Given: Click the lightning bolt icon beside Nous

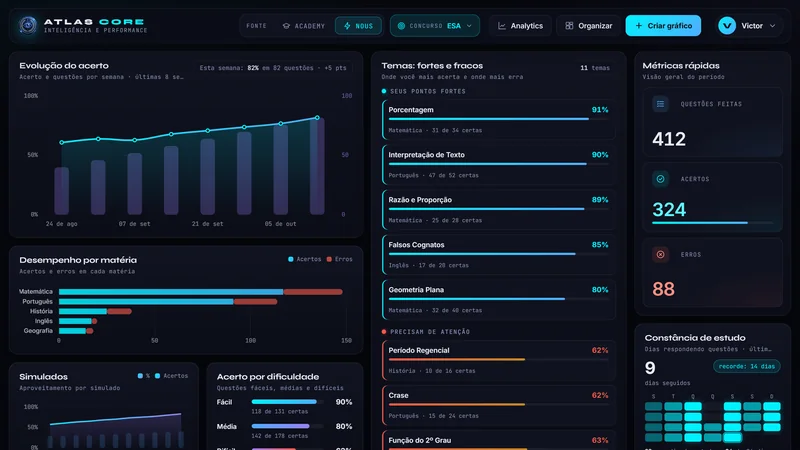Looking at the screenshot, I should point(347,26).
